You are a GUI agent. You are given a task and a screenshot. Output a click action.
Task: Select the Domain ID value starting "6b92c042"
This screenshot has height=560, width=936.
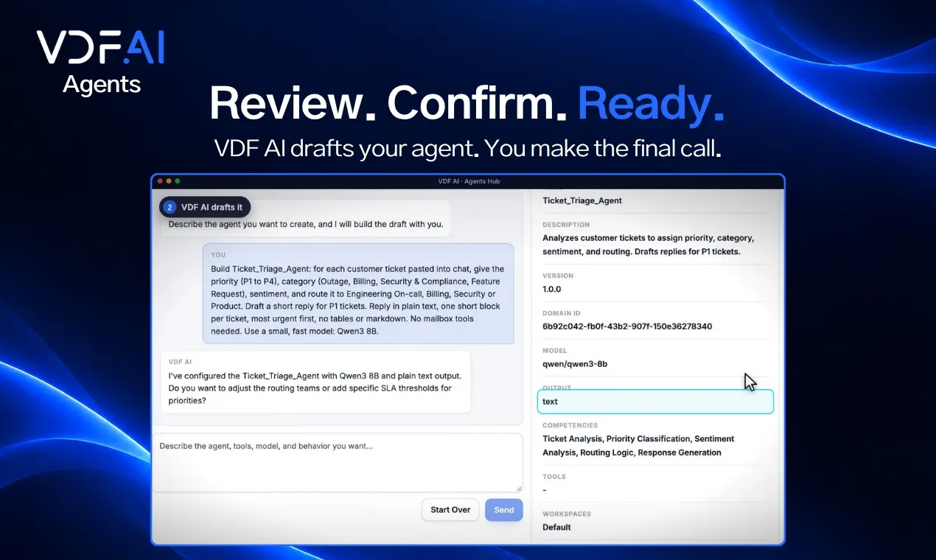tap(627, 326)
